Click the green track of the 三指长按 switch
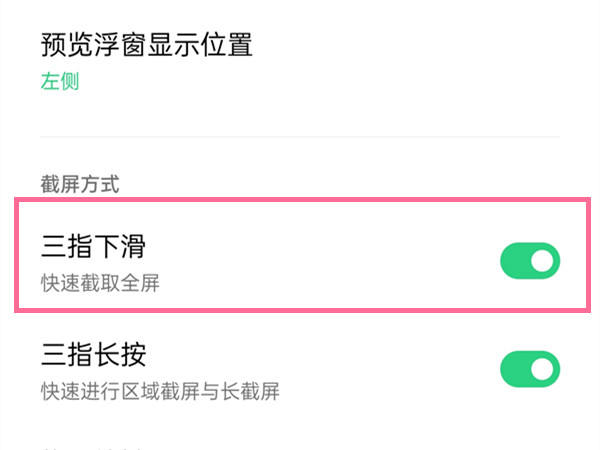Viewport: 600px width, 450px height. (x=514, y=368)
